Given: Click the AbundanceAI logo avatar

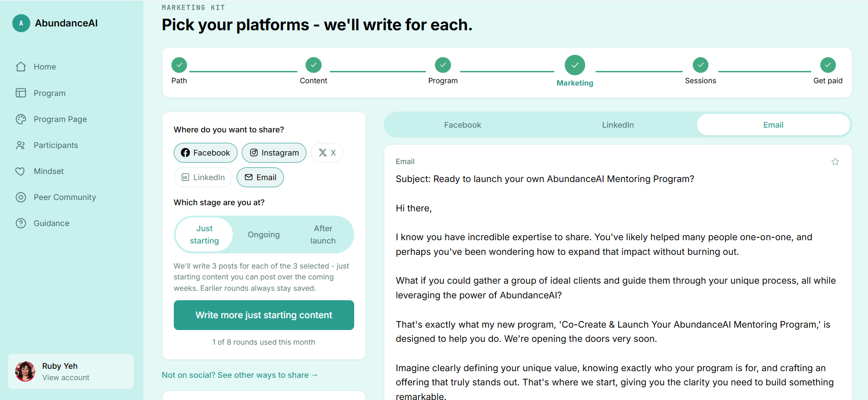Looking at the screenshot, I should point(21,23).
